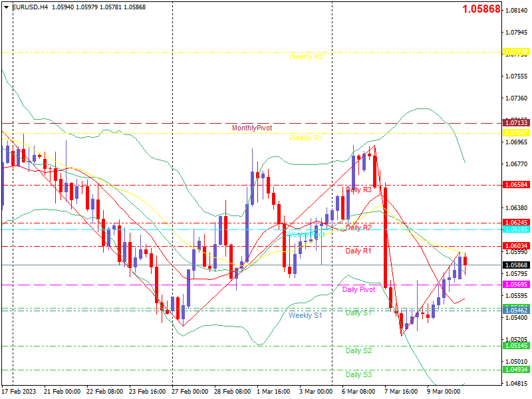Click the Daily S2 support label
The width and height of the screenshot is (532, 399).
358,351
